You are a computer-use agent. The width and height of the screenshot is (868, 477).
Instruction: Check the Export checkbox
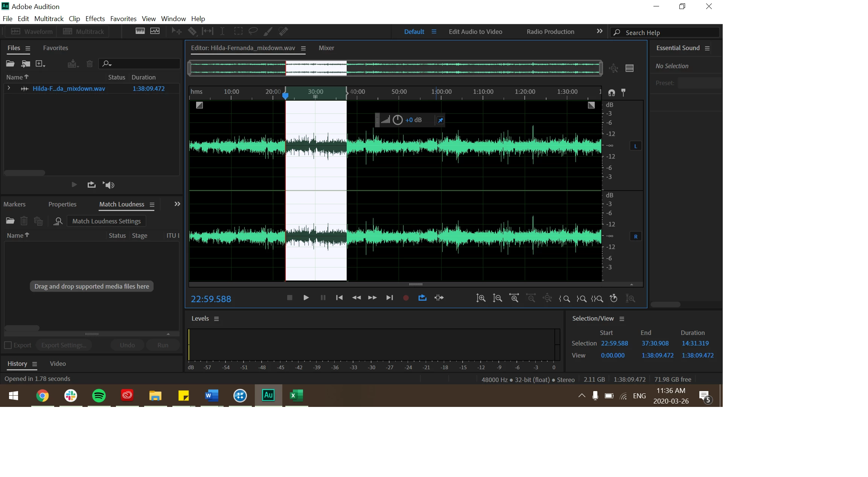[8, 345]
